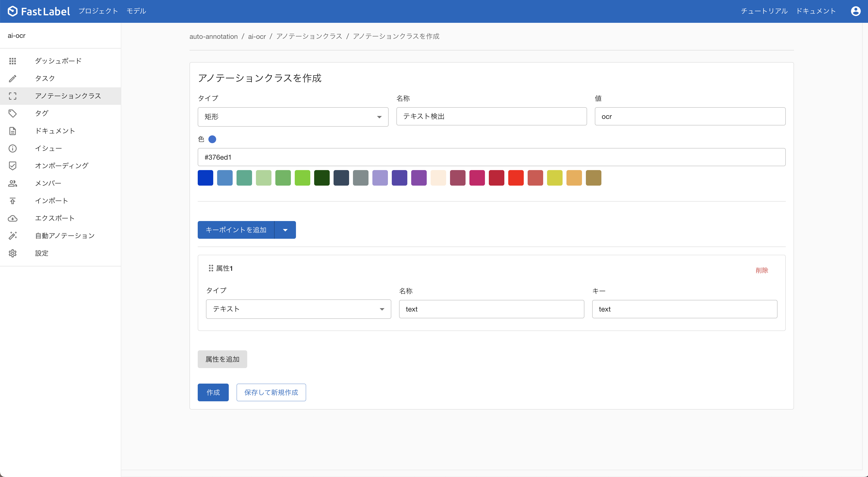Click the issue info circle icon
The image size is (868, 477).
tap(12, 148)
